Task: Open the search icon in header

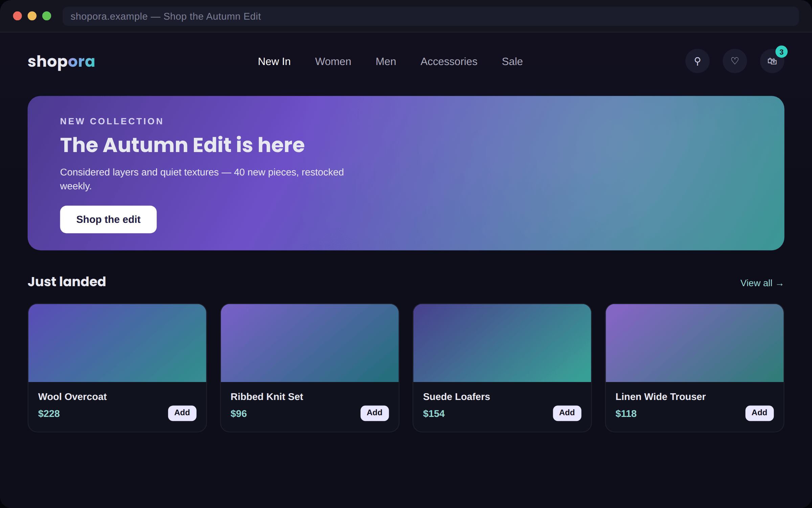Action: (x=697, y=61)
